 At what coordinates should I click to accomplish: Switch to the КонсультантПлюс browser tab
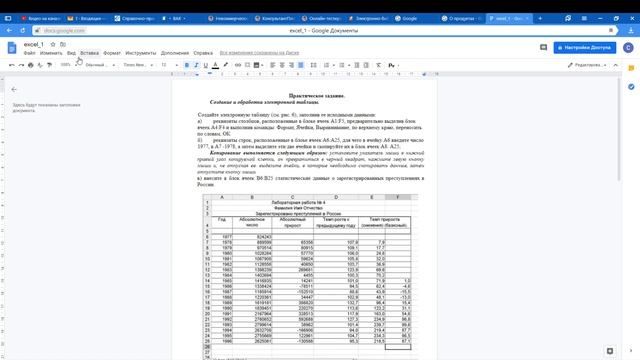275,18
